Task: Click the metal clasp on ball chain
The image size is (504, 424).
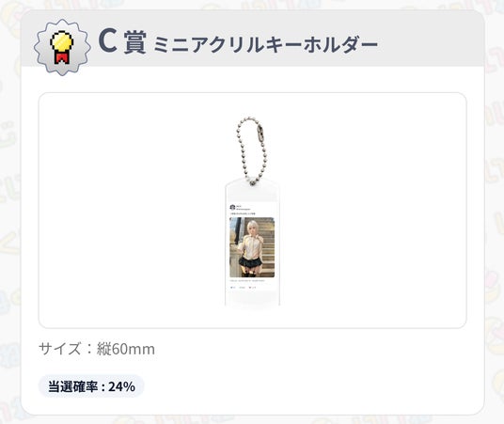Action: click(261, 131)
